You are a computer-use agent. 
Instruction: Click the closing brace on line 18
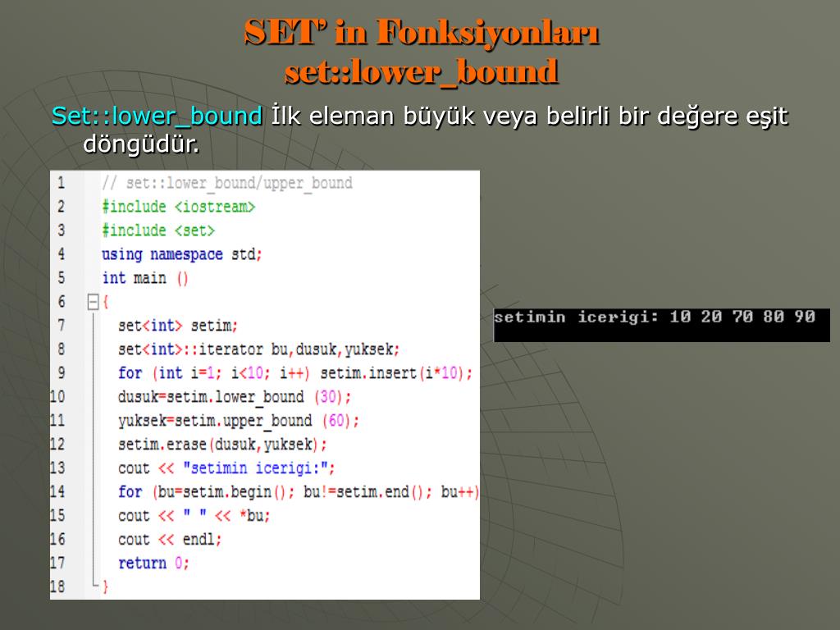pos(106,587)
